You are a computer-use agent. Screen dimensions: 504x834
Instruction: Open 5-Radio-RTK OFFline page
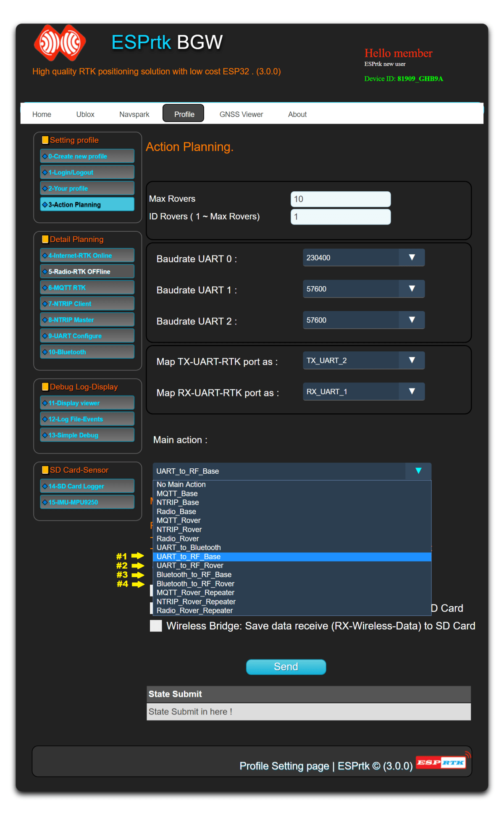(x=87, y=272)
